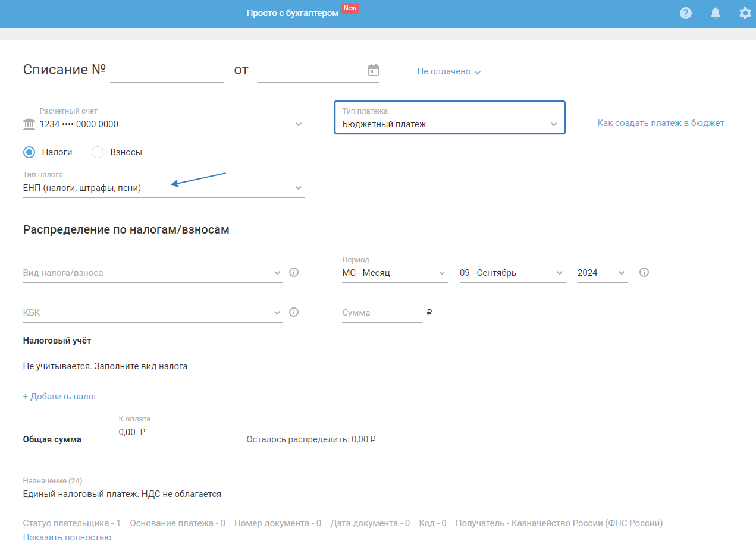
Task: Expand the Тип налога ЕНП dropdown
Action: click(x=163, y=188)
